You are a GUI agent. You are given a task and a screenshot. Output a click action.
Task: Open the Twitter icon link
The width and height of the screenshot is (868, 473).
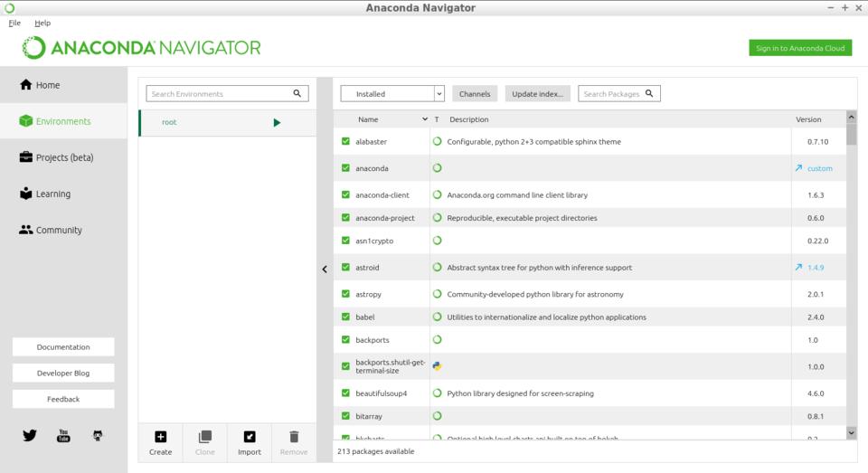coord(30,435)
